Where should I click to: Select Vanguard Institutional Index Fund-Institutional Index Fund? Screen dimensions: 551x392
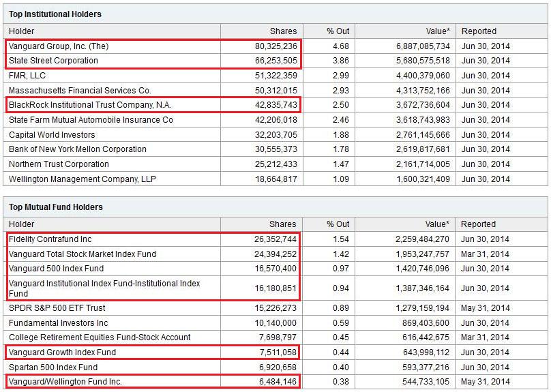[x=104, y=288]
